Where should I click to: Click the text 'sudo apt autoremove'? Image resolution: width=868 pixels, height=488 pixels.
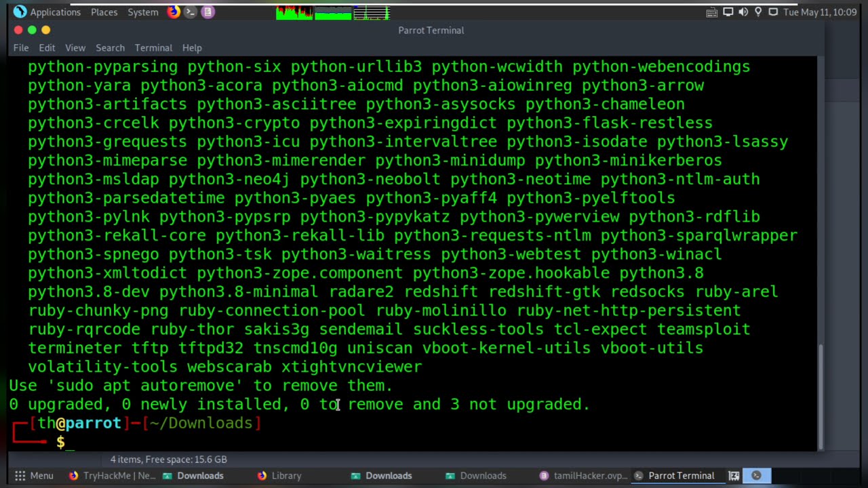click(x=145, y=385)
